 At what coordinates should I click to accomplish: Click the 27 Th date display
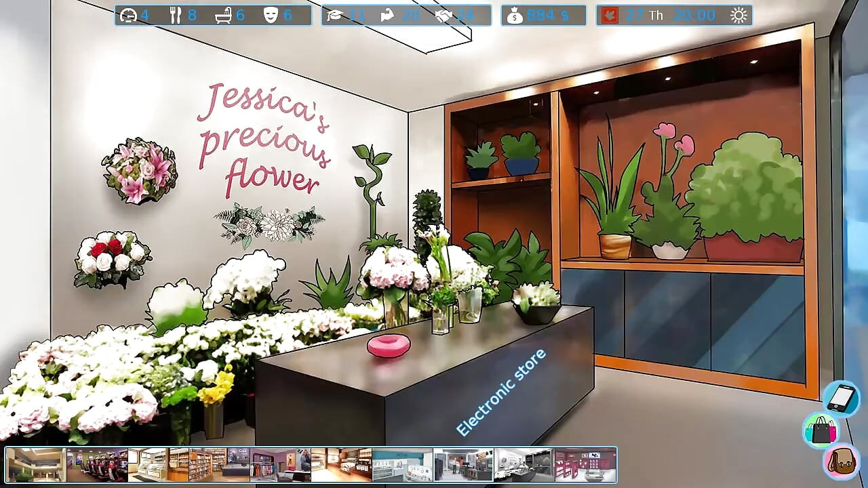pyautogui.click(x=644, y=15)
